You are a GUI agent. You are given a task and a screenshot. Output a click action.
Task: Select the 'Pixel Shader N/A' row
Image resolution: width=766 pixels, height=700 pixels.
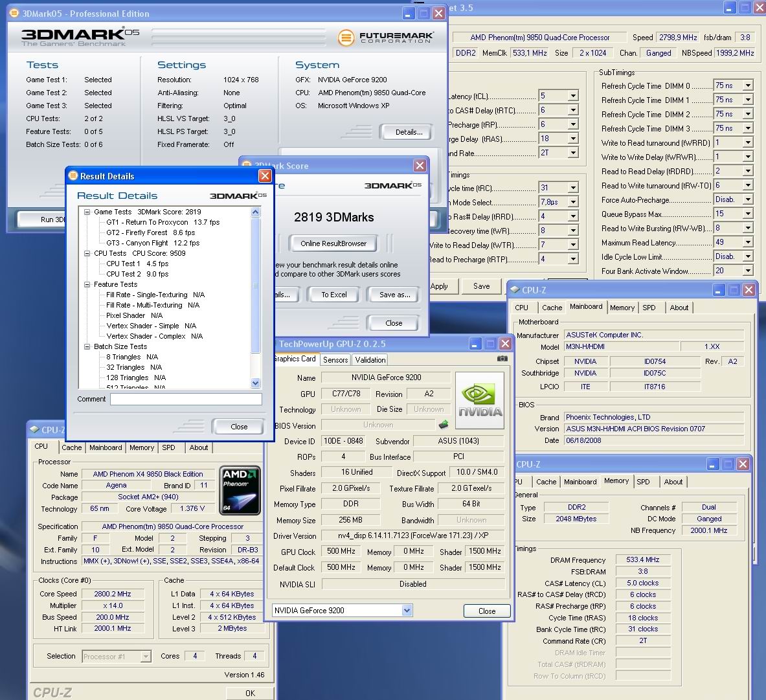tap(134, 315)
